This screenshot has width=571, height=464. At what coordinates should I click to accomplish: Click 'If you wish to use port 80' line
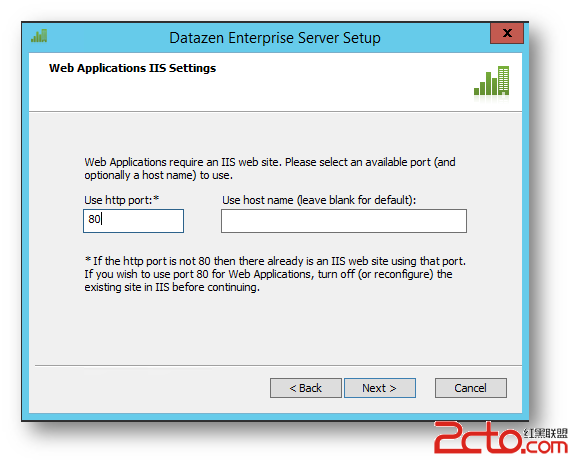tap(268, 274)
